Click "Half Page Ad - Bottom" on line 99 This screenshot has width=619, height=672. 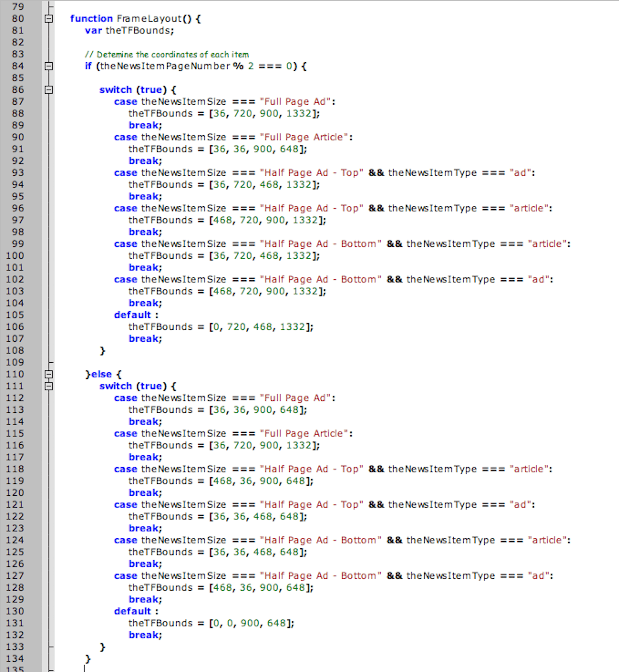(x=321, y=244)
